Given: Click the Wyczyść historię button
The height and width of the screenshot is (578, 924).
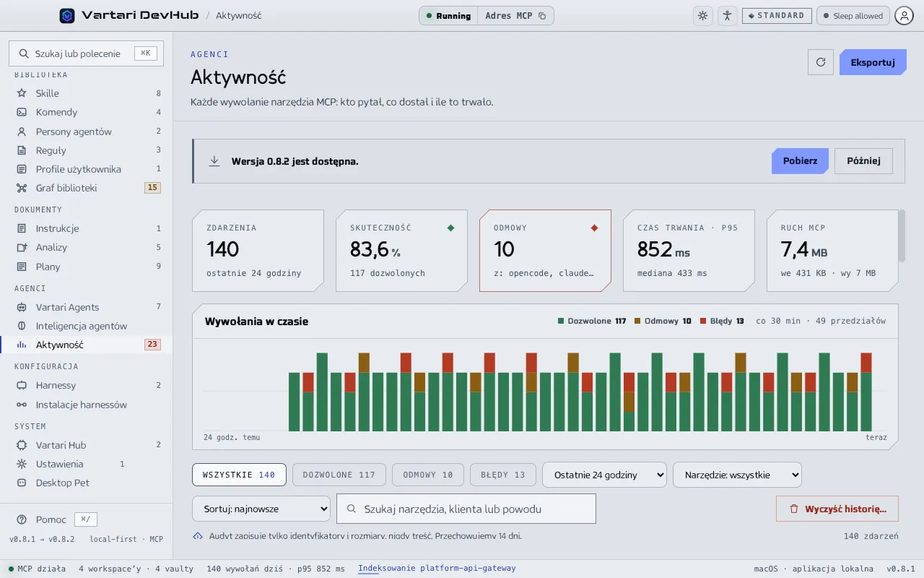Looking at the screenshot, I should pos(837,509).
